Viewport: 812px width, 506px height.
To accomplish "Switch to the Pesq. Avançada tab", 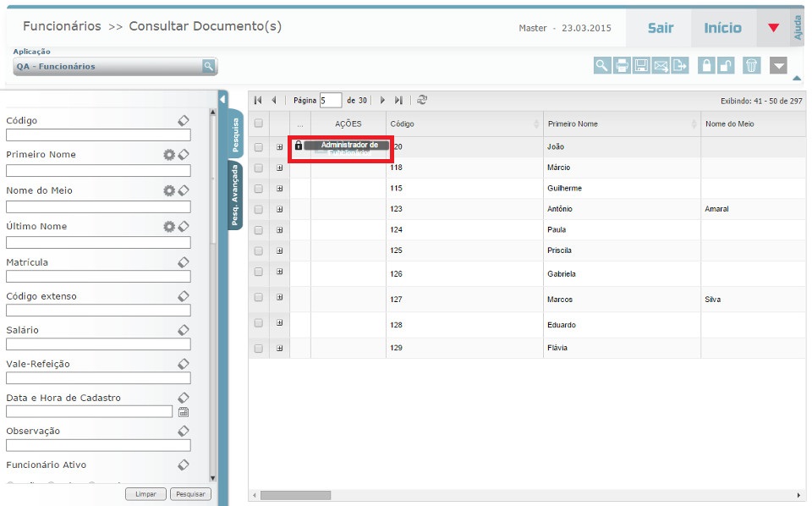I will (x=235, y=196).
